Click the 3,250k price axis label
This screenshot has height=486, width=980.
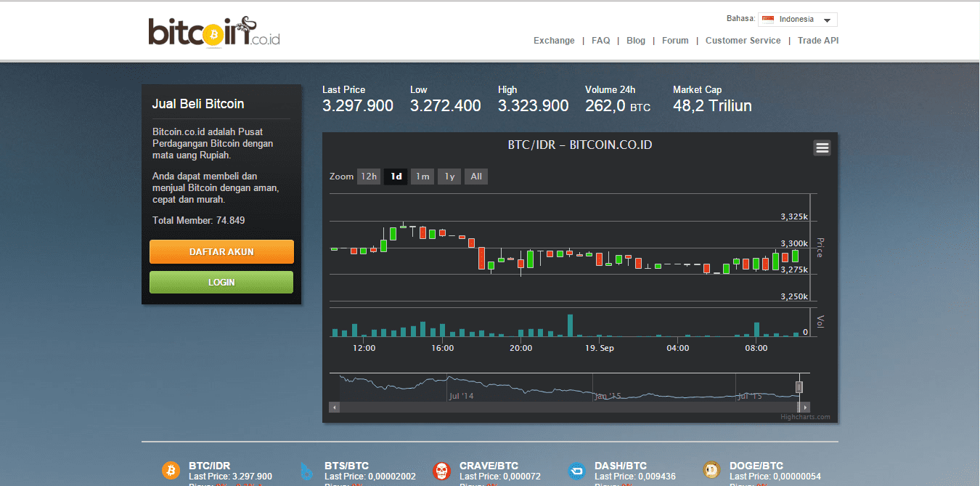[x=794, y=296]
